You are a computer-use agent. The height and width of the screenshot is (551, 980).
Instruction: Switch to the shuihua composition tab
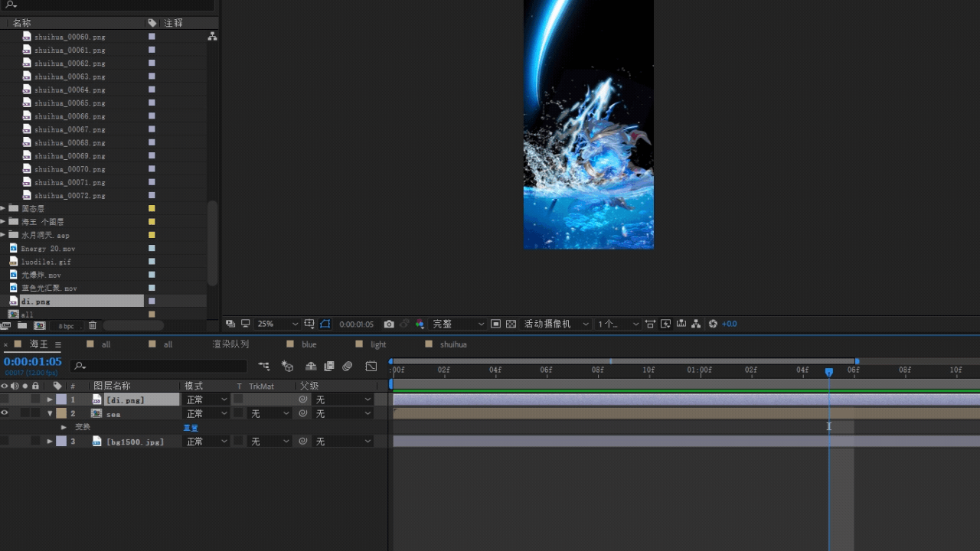(453, 344)
